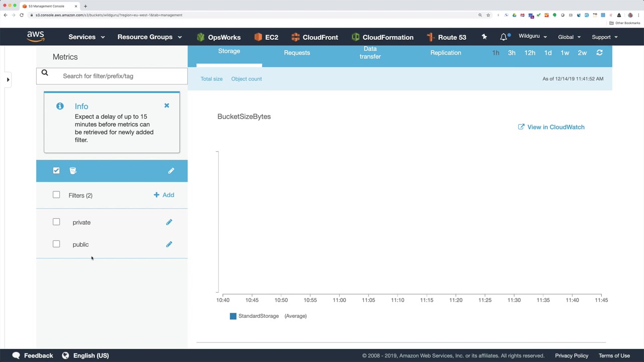Click the pin shortcuts icon
644x362 pixels.
click(x=484, y=37)
